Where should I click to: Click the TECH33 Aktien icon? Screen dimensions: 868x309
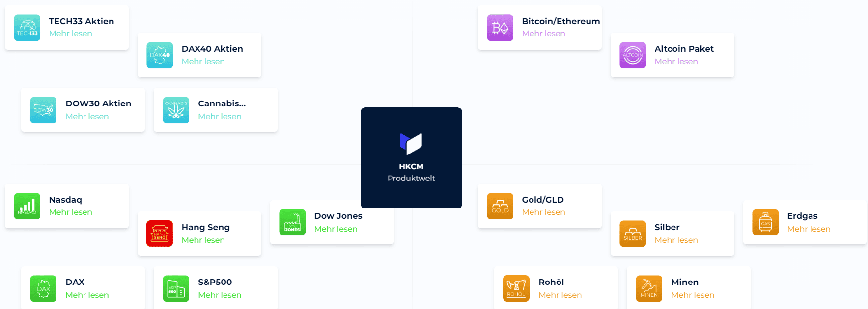click(x=27, y=27)
